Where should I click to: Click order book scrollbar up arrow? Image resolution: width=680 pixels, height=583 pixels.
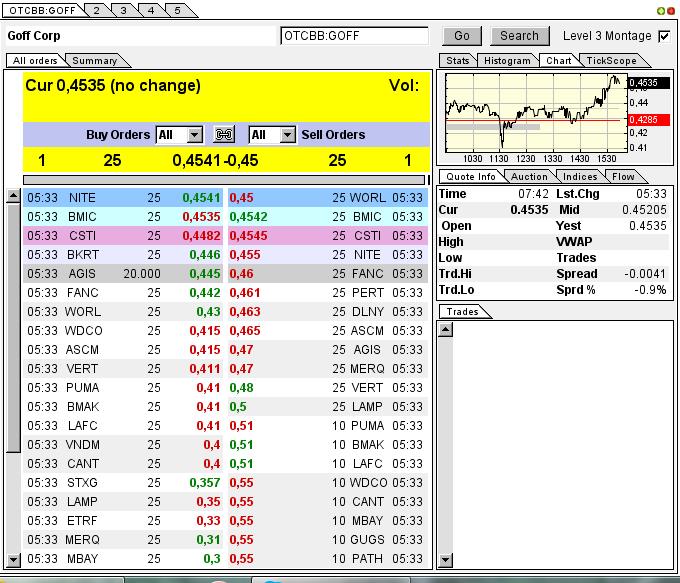13,196
